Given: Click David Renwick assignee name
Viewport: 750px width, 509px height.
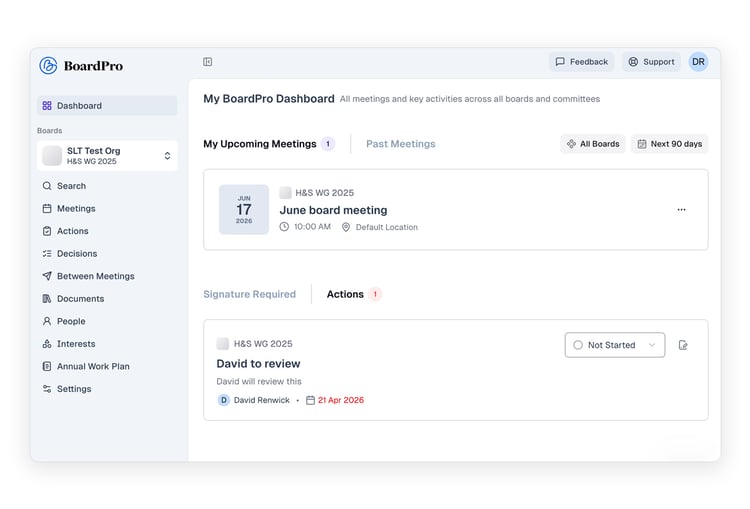Looking at the screenshot, I should pyautogui.click(x=262, y=400).
